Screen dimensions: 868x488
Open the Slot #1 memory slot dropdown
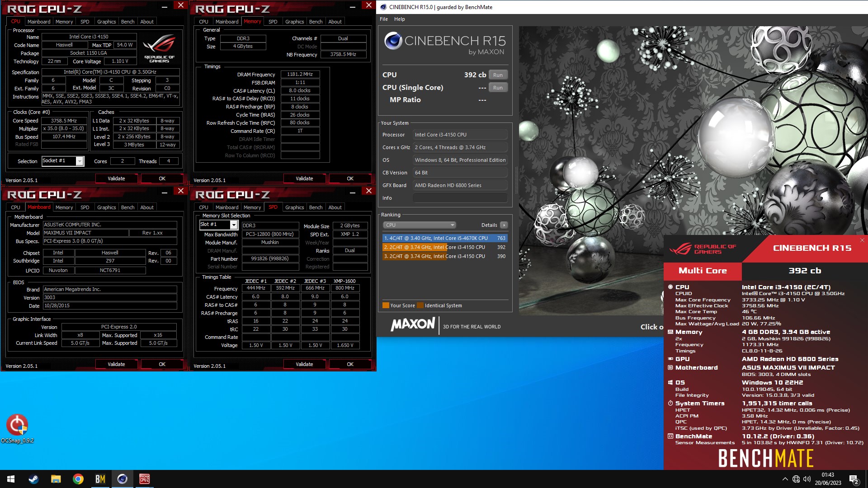tap(234, 225)
